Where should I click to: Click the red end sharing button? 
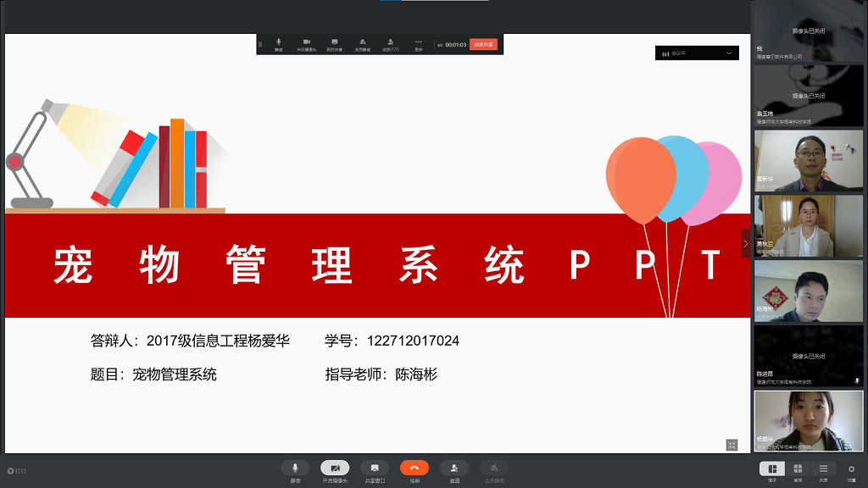pyautogui.click(x=483, y=44)
